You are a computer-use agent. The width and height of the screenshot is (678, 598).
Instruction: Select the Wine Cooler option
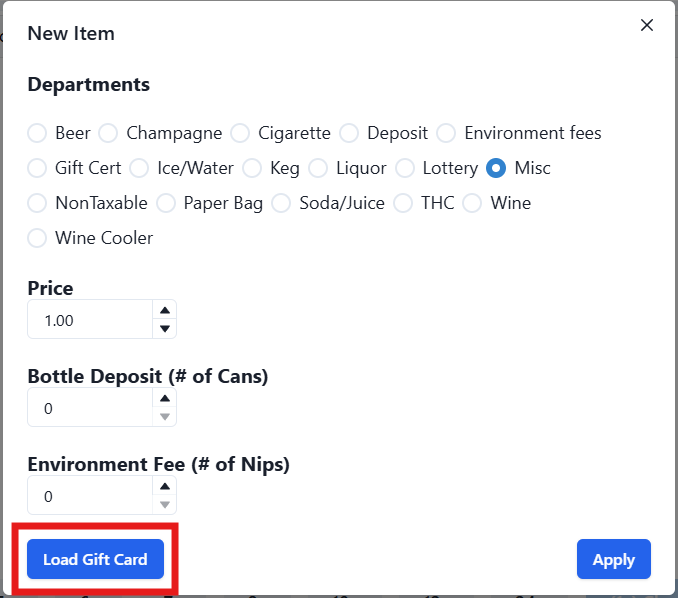click(37, 238)
